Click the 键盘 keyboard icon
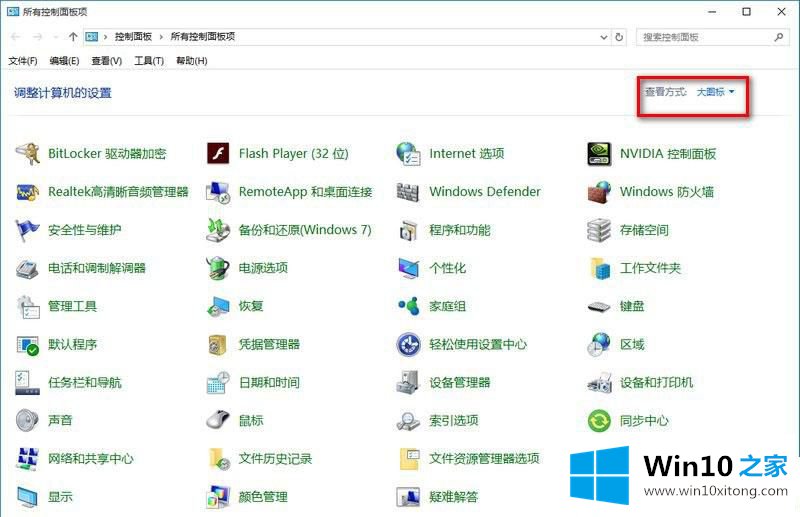This screenshot has width=800, height=517. pos(599,307)
